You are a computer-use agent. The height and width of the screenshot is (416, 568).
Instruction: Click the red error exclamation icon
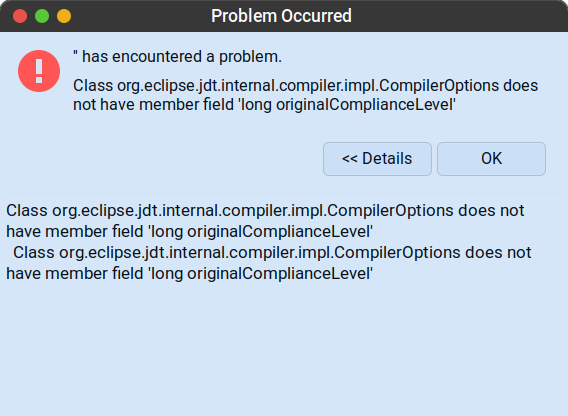coord(39,71)
